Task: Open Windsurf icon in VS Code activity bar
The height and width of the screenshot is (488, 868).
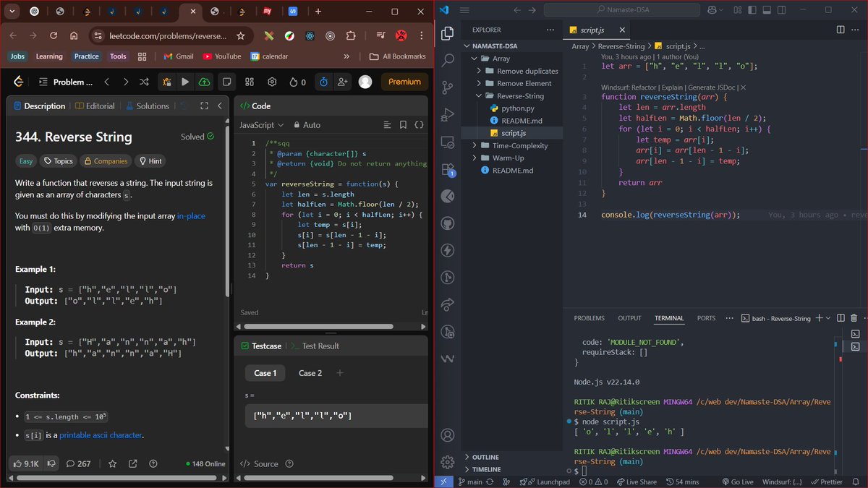Action: pos(448,359)
